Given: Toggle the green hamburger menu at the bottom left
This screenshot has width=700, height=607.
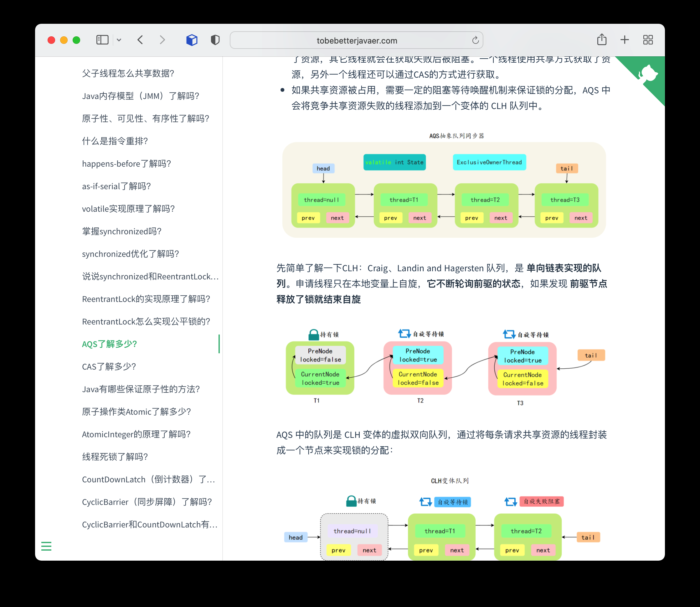Looking at the screenshot, I should 46,546.
